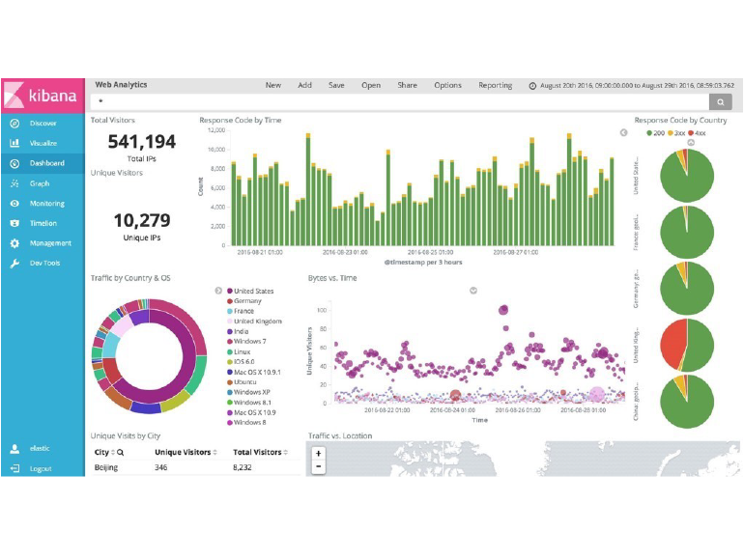The width and height of the screenshot is (744, 560).
Task: Toggle the Traffic by Country legend arrow
Action: (x=218, y=291)
